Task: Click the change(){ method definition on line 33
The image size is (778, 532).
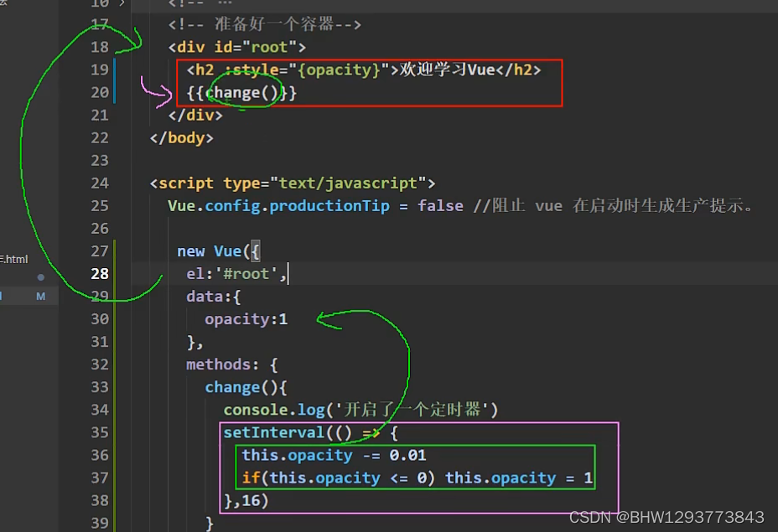Action: (246, 387)
